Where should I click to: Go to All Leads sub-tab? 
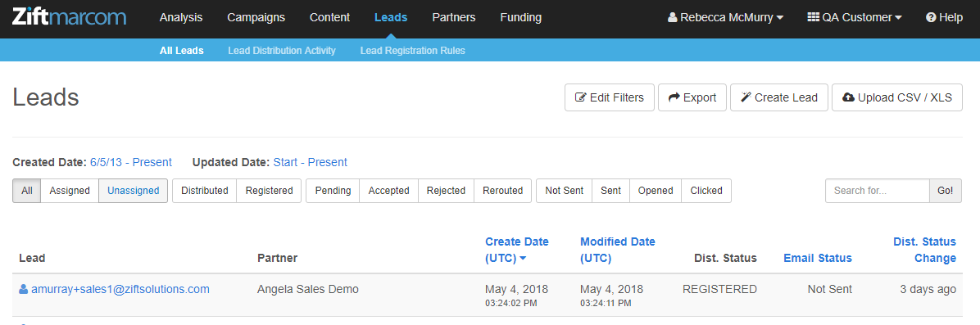[181, 51]
